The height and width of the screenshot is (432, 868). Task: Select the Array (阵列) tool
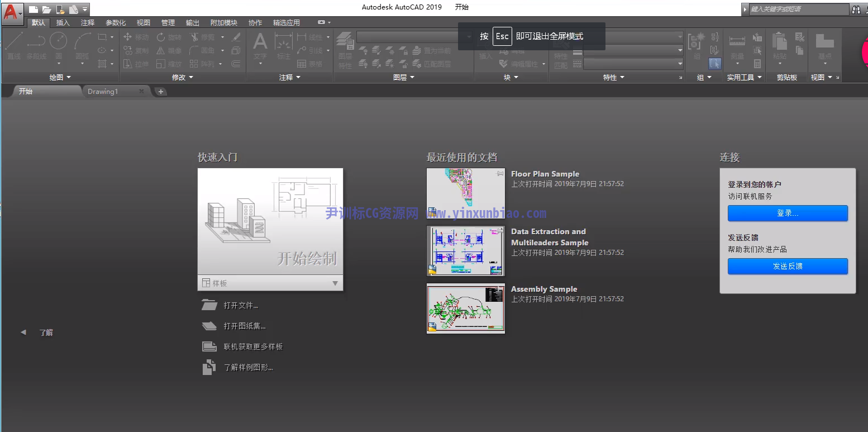coord(202,64)
